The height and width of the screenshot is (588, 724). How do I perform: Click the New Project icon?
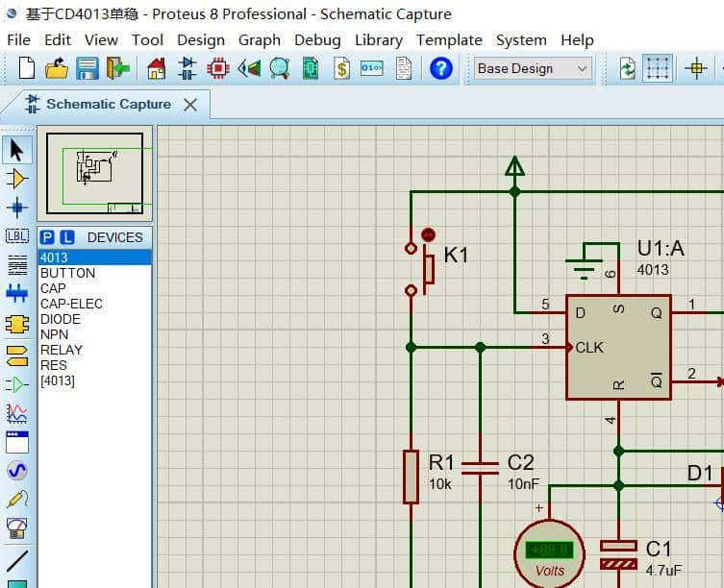[27, 68]
